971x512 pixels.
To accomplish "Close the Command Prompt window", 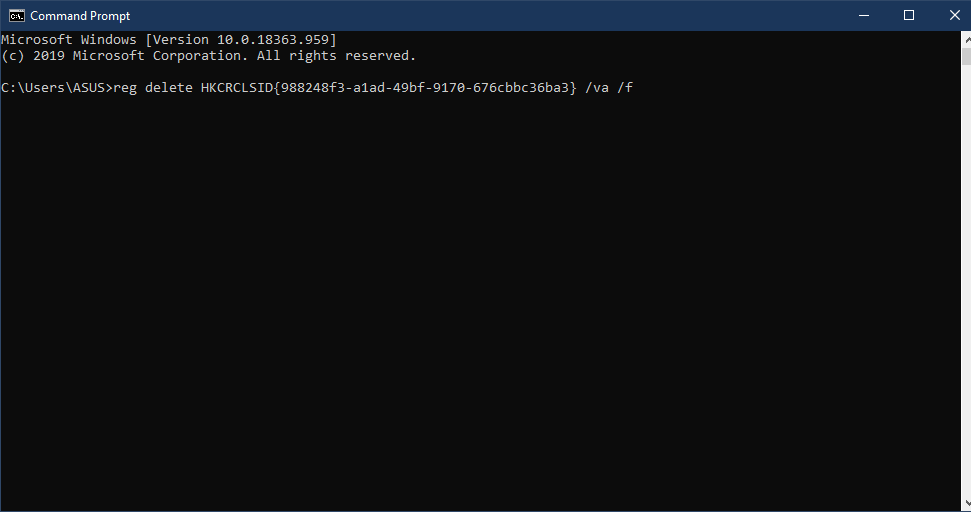I will coord(954,15).
